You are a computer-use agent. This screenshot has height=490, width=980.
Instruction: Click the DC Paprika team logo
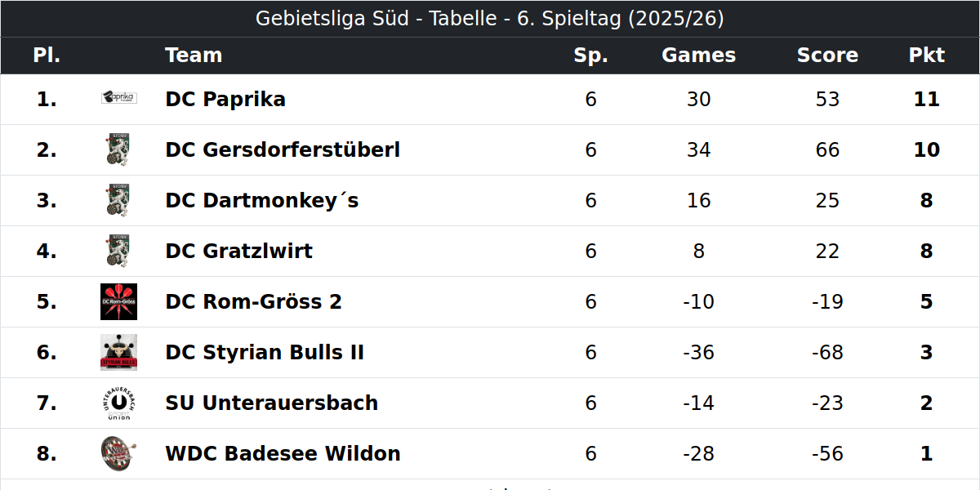pyautogui.click(x=118, y=98)
